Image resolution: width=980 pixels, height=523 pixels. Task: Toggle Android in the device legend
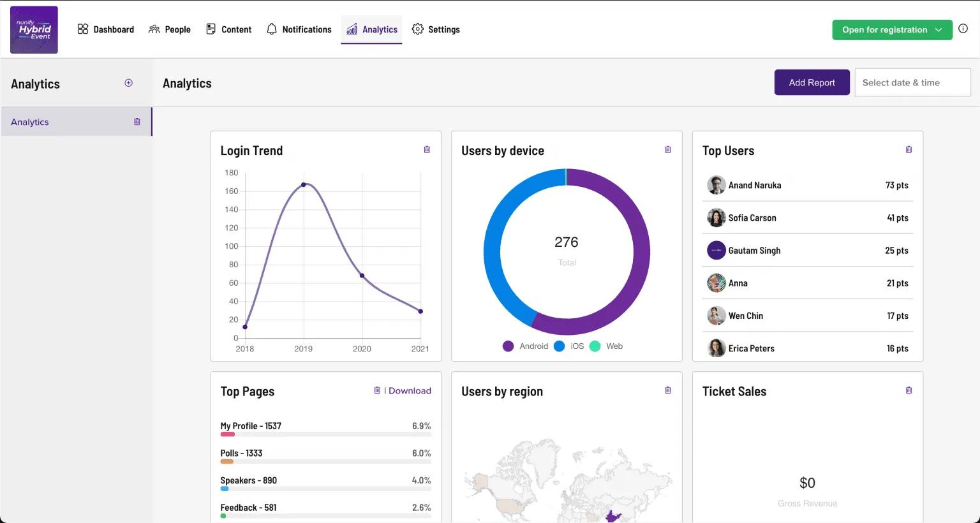(526, 346)
